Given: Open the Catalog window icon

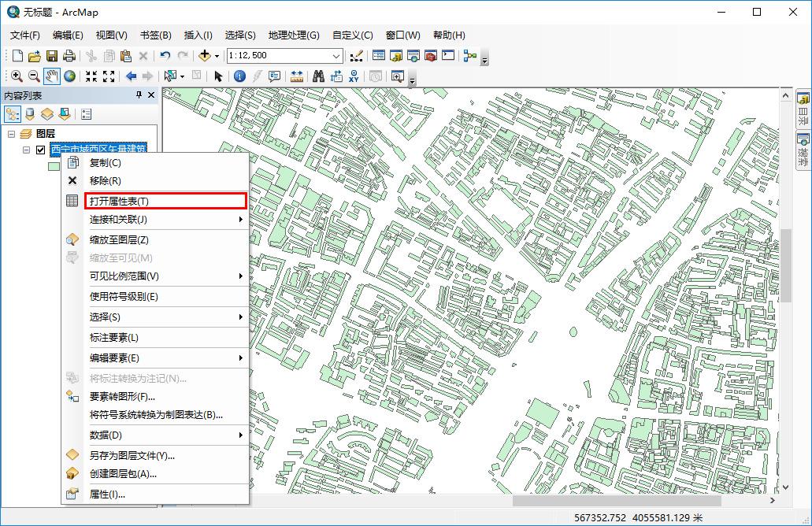Looking at the screenshot, I should 396,56.
